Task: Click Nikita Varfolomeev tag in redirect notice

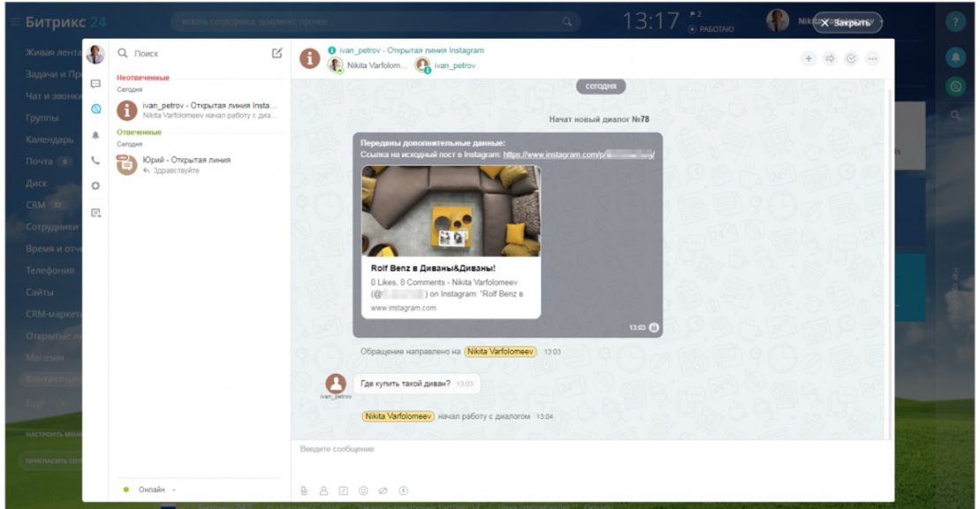Action: click(x=500, y=352)
